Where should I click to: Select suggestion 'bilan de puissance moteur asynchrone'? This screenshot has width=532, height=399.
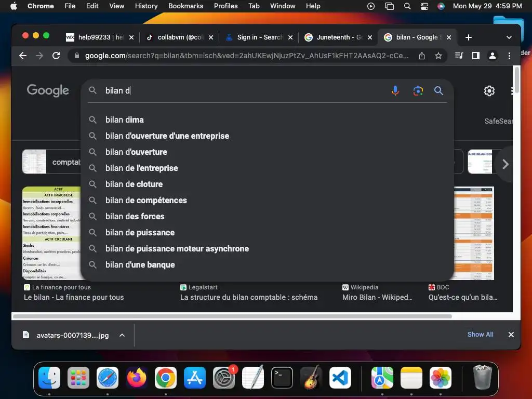tap(268, 249)
